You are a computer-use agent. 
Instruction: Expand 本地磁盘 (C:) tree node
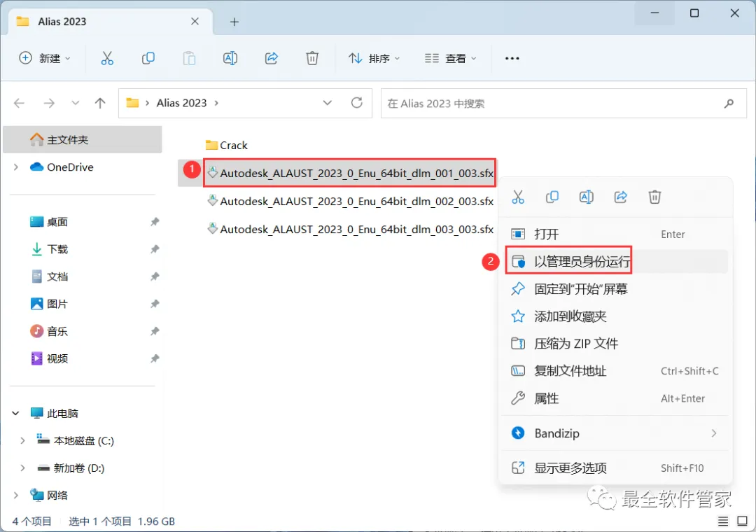[22, 441]
